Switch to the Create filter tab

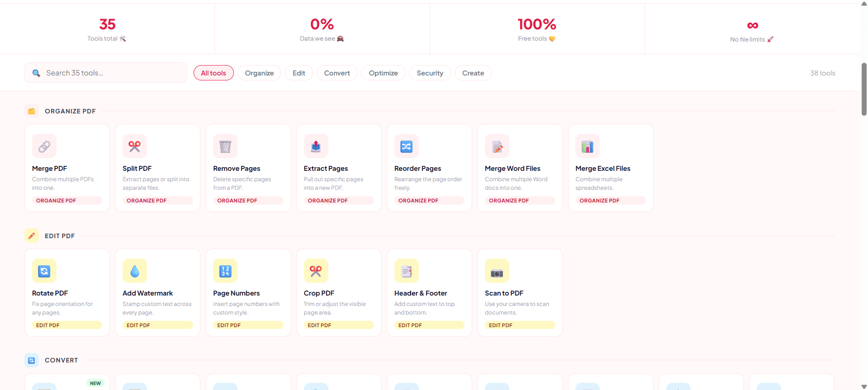[473, 73]
